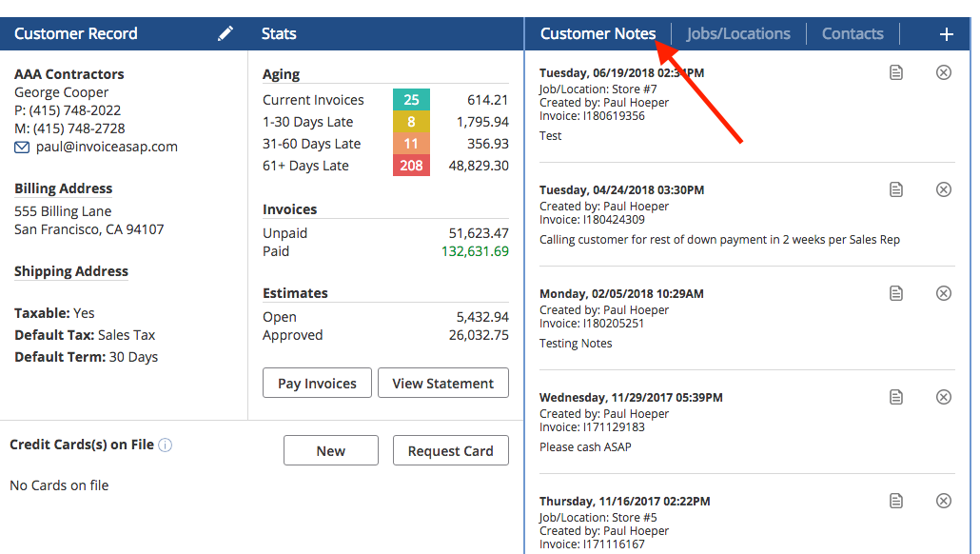Screen dimensions: 980x554
Task: Click the envelope icon next to paul@invoiceasap.com
Action: pos(22,147)
